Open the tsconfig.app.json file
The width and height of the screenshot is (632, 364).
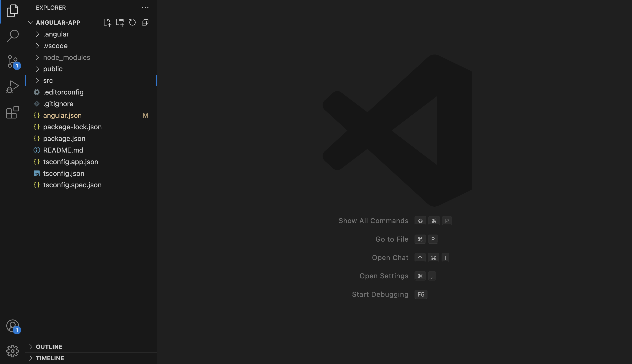tap(91, 162)
